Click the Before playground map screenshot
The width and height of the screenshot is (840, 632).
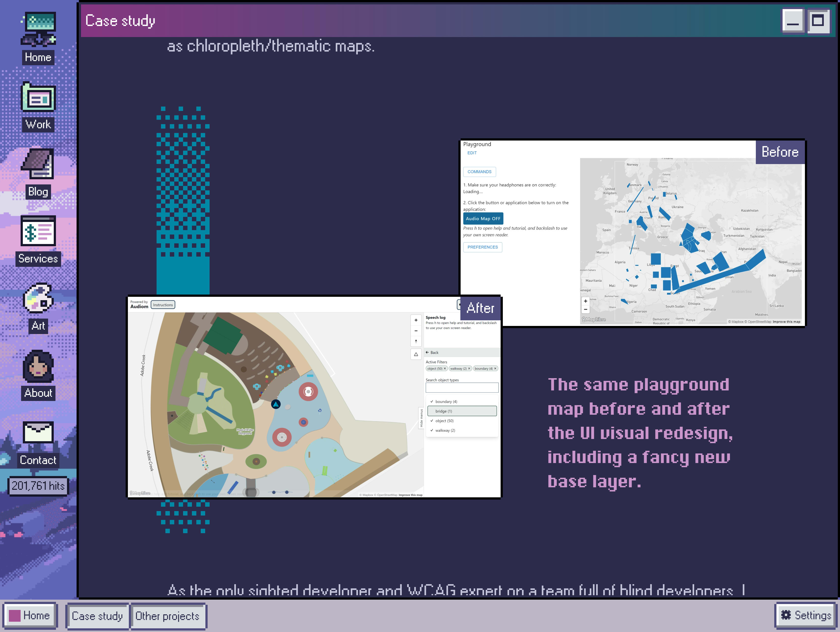point(632,233)
